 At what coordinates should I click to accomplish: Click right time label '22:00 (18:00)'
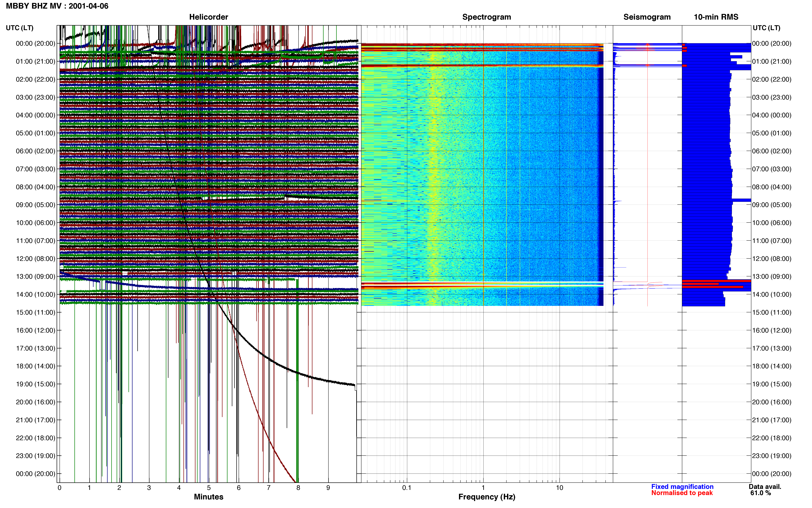(772, 438)
